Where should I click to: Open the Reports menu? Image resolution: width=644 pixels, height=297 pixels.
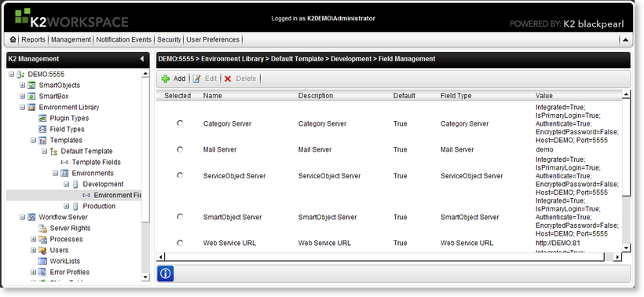tap(33, 40)
